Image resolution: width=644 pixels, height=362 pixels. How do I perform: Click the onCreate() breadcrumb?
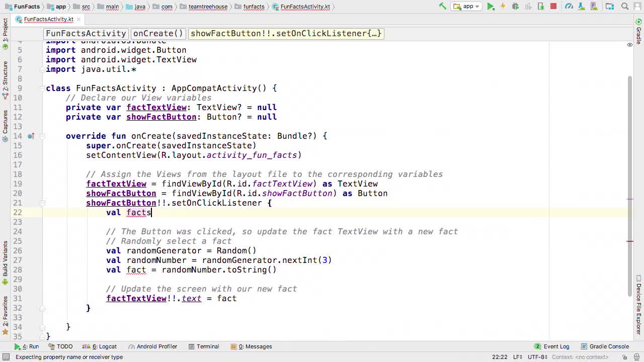[x=158, y=34]
